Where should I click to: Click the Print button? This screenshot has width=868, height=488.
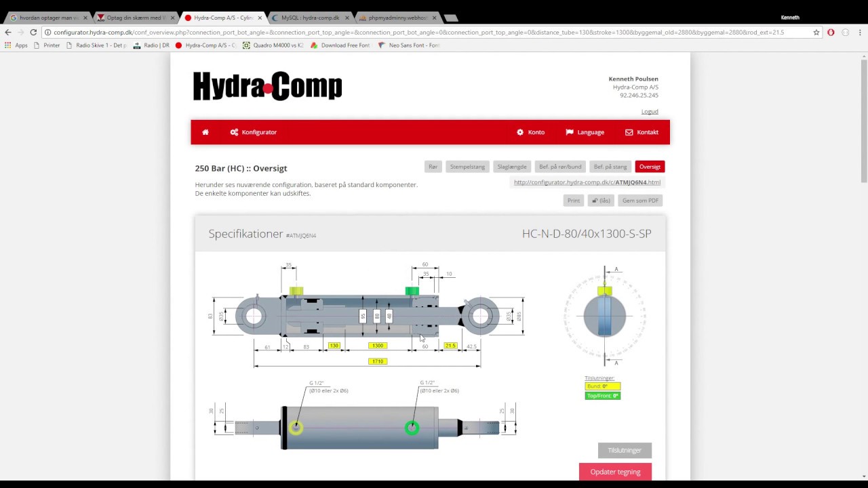(574, 201)
